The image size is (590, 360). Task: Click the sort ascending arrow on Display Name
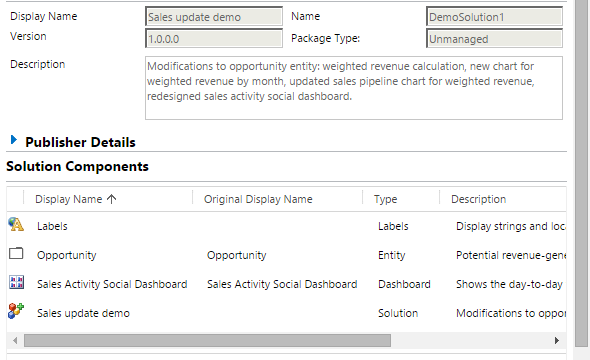pos(111,199)
